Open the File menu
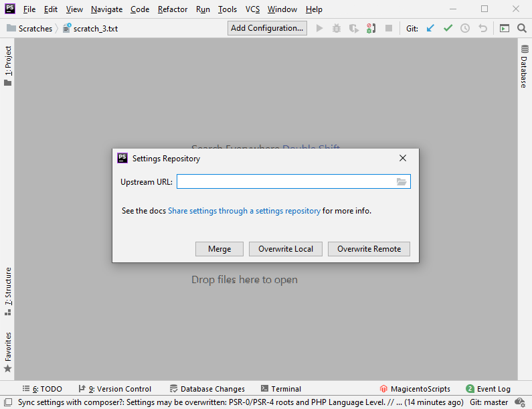532x409 pixels. (29, 9)
